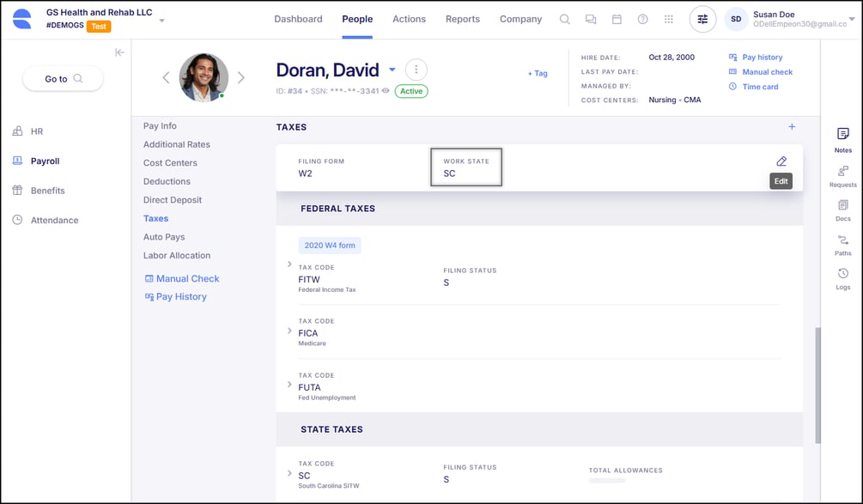Click the search magnifier in top bar
This screenshot has width=863, height=504.
coord(565,19)
